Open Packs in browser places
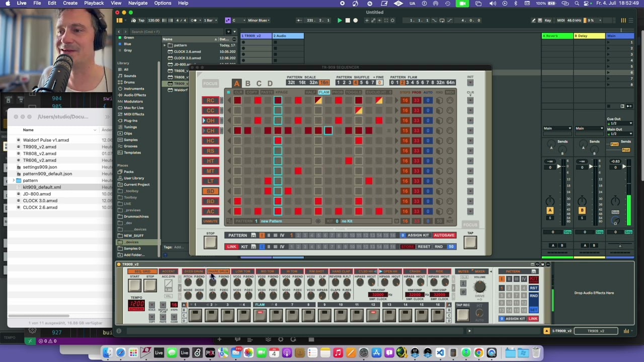Viewport: 644px width, 362px height. (x=128, y=172)
